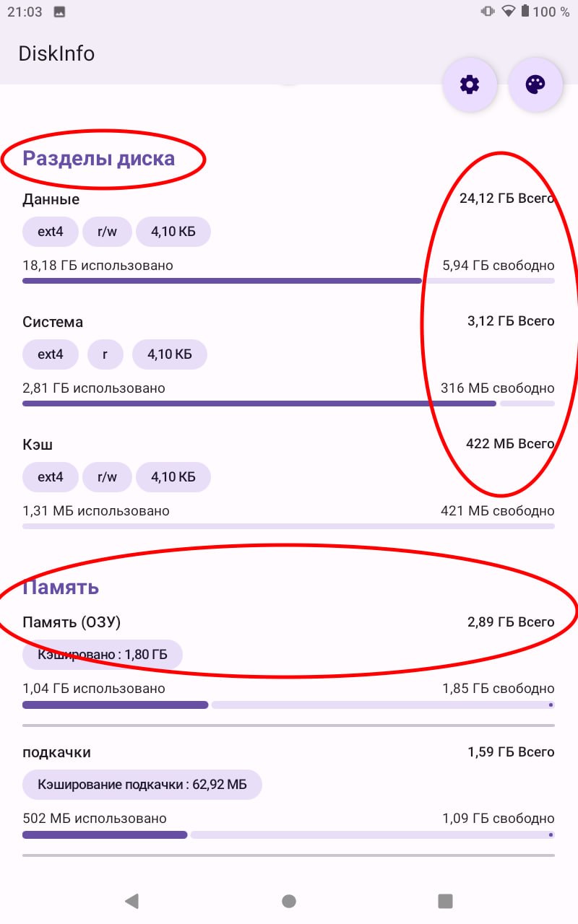Viewport: 578px width, 924px height.
Task: Tap the vibrate mode status icon
Action: (x=487, y=12)
